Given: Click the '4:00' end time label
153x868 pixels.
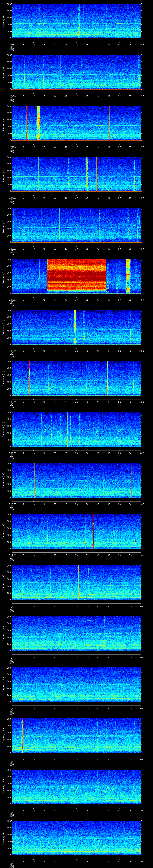Looking at the screenshot, I should (141, 147).
